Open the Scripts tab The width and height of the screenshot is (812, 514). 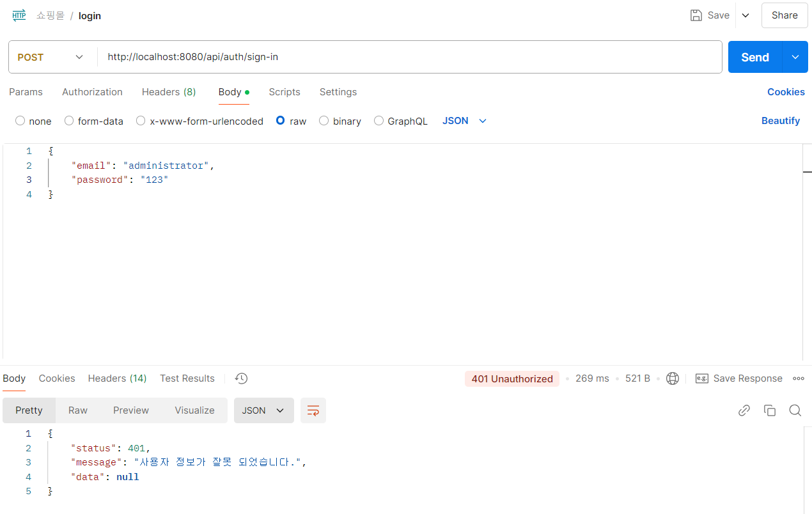point(285,92)
